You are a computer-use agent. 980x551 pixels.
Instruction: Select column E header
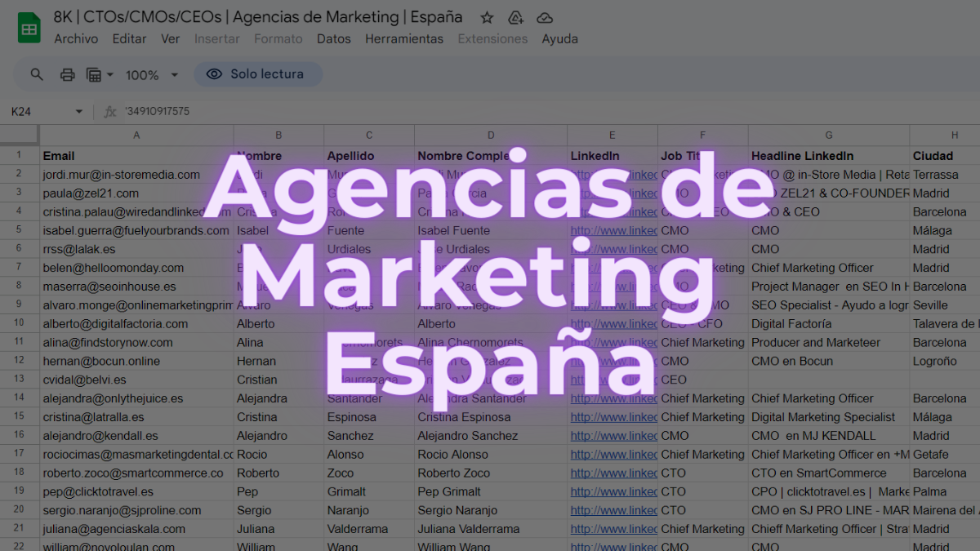coord(612,135)
